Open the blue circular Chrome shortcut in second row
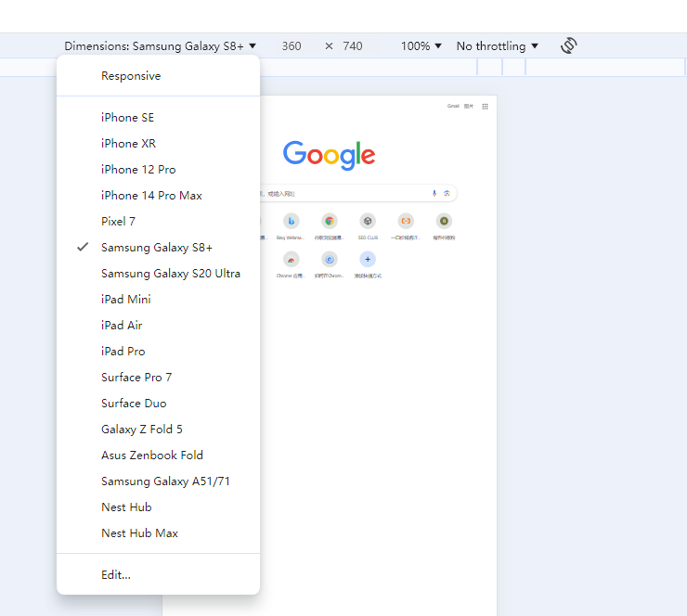Viewport: 687px width, 616px height. [329, 264]
